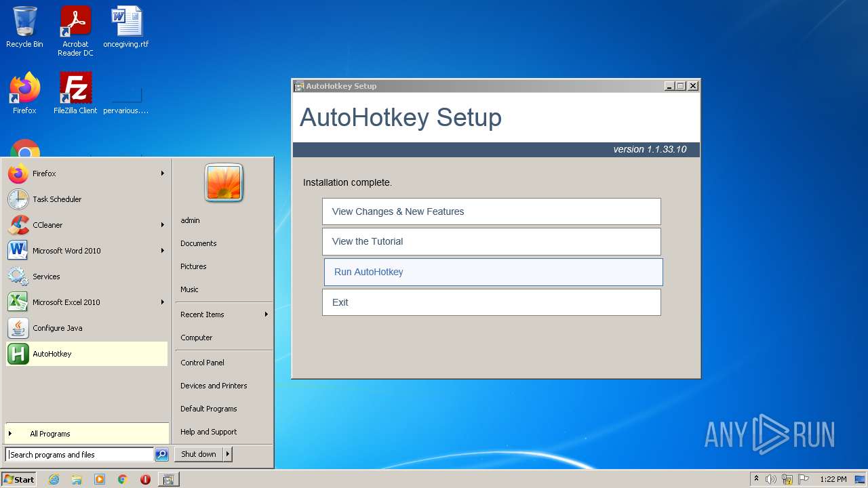Screen dimensions: 868x488
Task: Expand the Microsoft Word 2010 jump list arrow
Action: coord(163,251)
